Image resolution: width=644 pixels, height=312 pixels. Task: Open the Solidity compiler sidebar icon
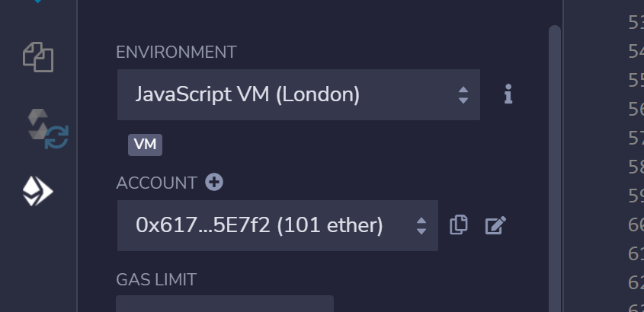click(x=47, y=129)
